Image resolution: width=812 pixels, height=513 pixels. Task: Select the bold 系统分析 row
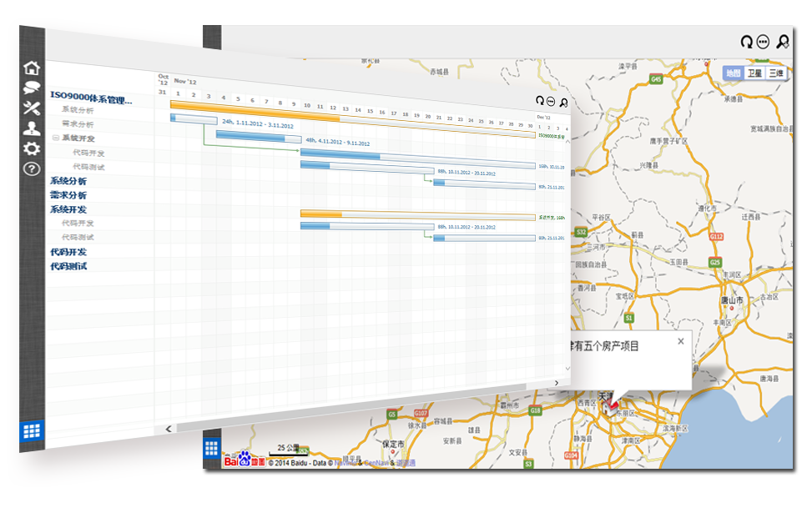point(68,181)
